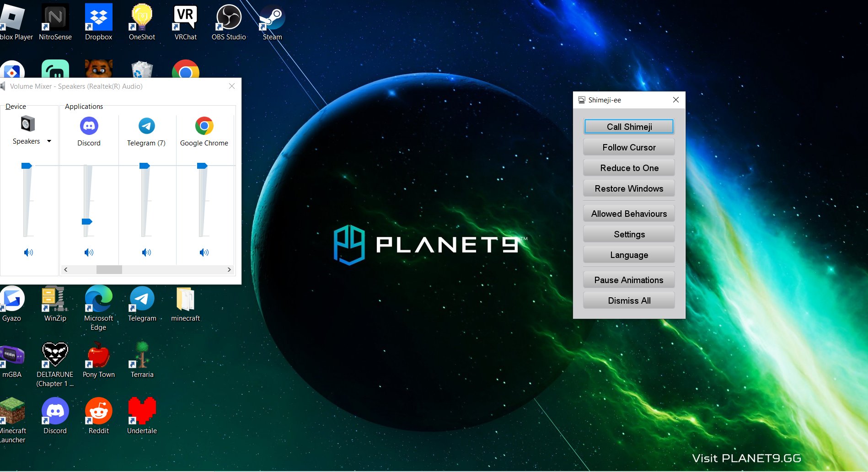Open Speakers device properties via its icon
This screenshot has width=868, height=472.
tap(27, 124)
